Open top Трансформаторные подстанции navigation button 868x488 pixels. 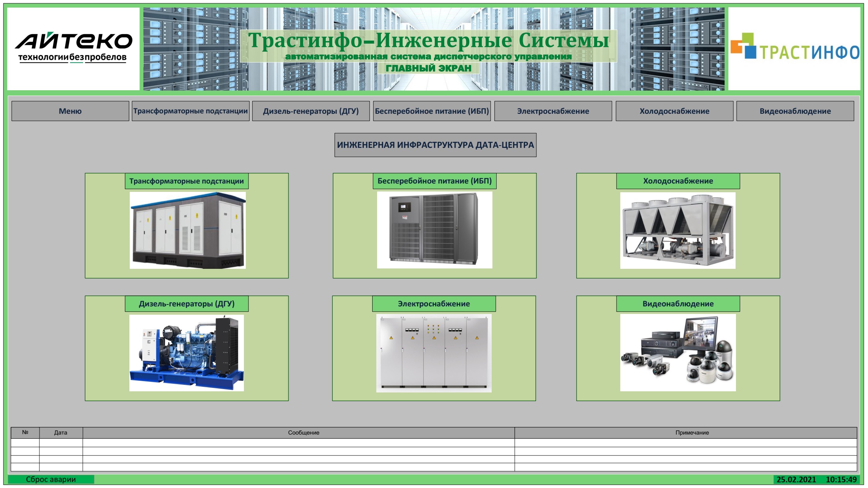pyautogui.click(x=190, y=111)
